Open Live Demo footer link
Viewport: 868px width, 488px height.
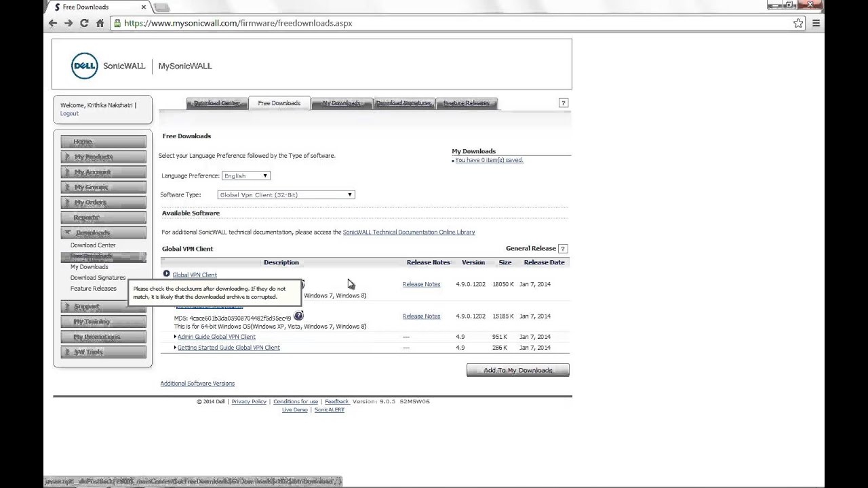coord(294,409)
